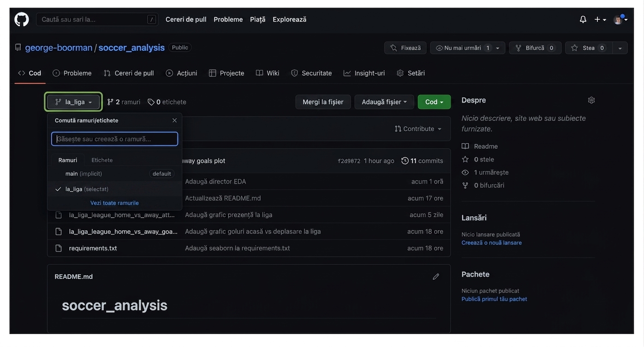This screenshot has width=644, height=347.
Task: Click the file icon beside requirements.txt
Action: tap(59, 248)
